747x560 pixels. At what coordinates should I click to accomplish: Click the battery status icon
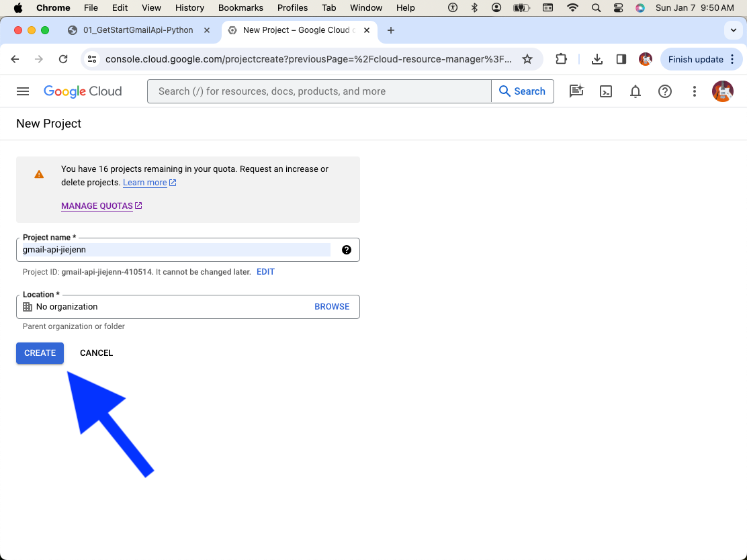[x=521, y=7]
